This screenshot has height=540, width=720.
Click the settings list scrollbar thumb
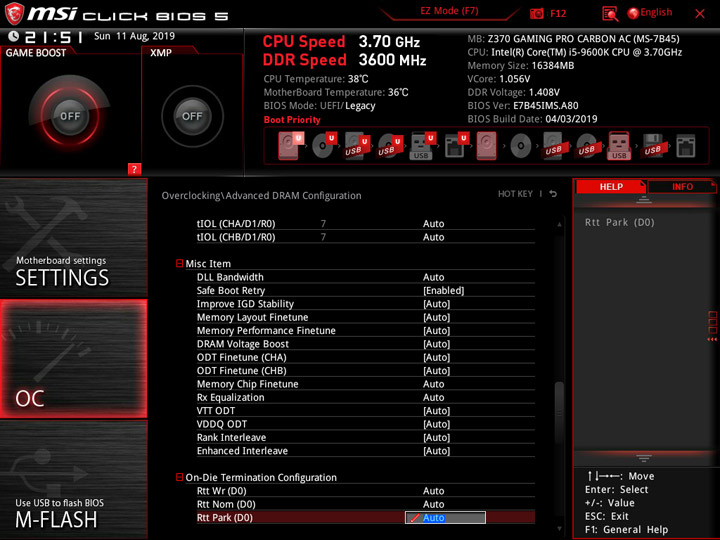click(559, 412)
